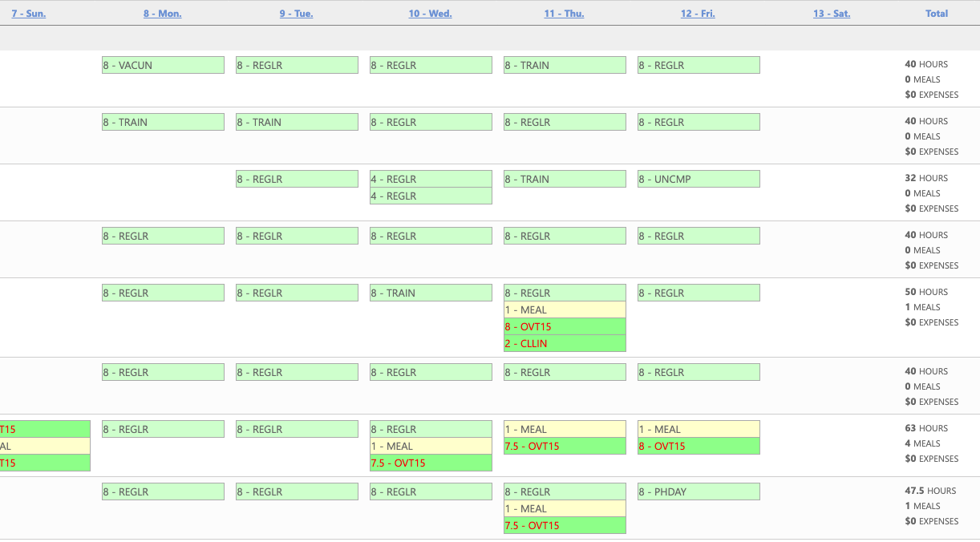The height and width of the screenshot is (542, 980).
Task: Click the 8 - TRAIN entry on Monday
Action: point(163,123)
